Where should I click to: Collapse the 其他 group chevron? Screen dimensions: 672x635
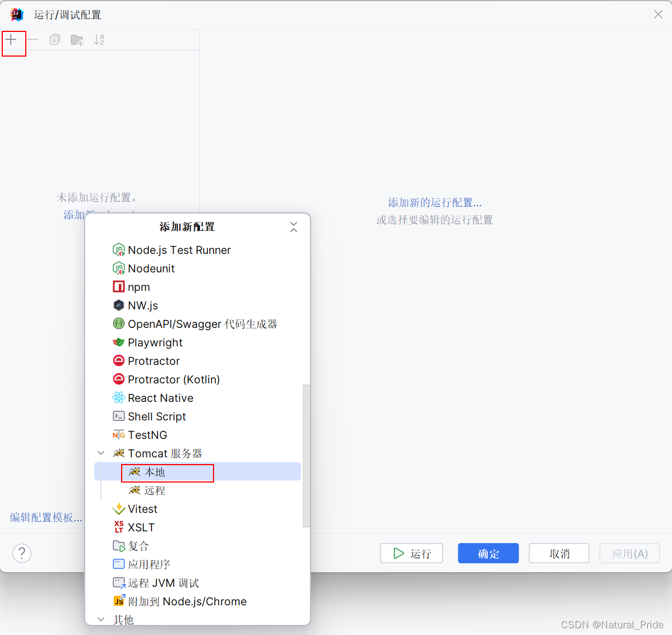[x=101, y=619]
